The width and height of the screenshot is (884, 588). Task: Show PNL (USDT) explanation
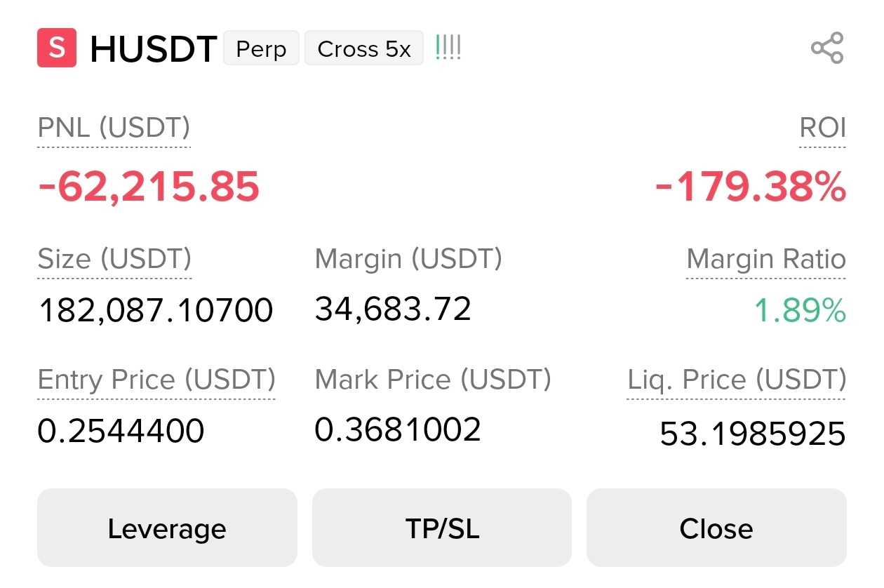114,128
